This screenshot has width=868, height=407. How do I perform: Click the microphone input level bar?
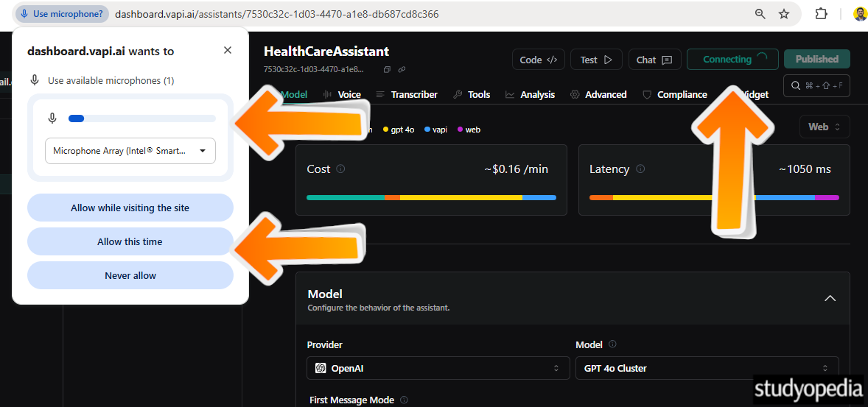click(x=141, y=118)
